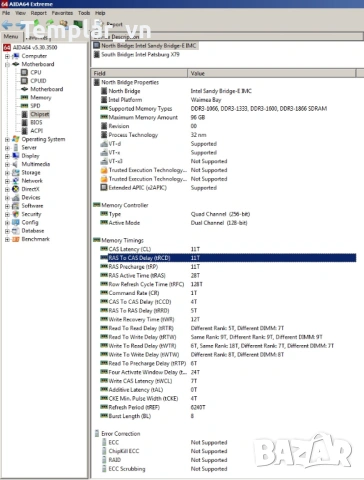Go back with the blue Back arrow
Image resolution: width=364 pixels, height=480 pixels.
tap(7, 25)
